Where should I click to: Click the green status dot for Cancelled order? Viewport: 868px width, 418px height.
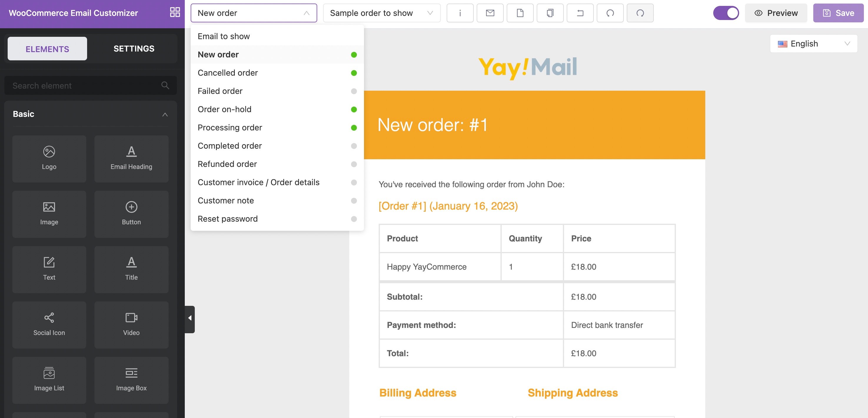click(x=353, y=73)
